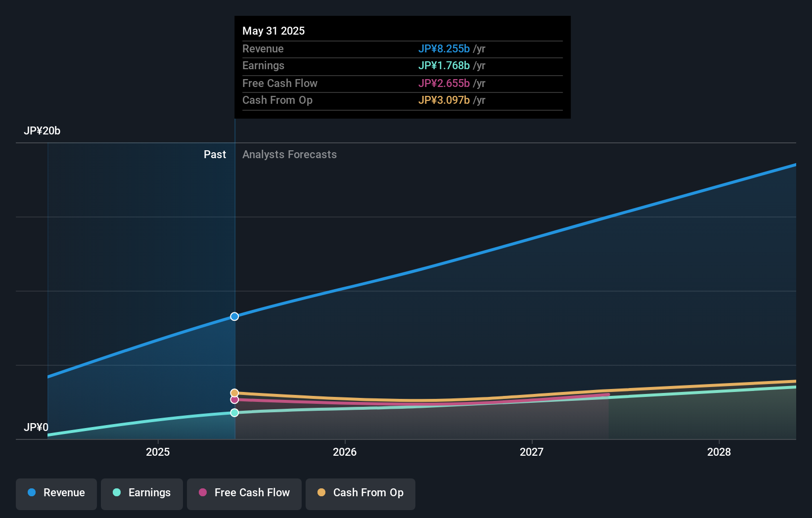Click the blue Revenue data point marker
812x518 pixels.
[234, 316]
